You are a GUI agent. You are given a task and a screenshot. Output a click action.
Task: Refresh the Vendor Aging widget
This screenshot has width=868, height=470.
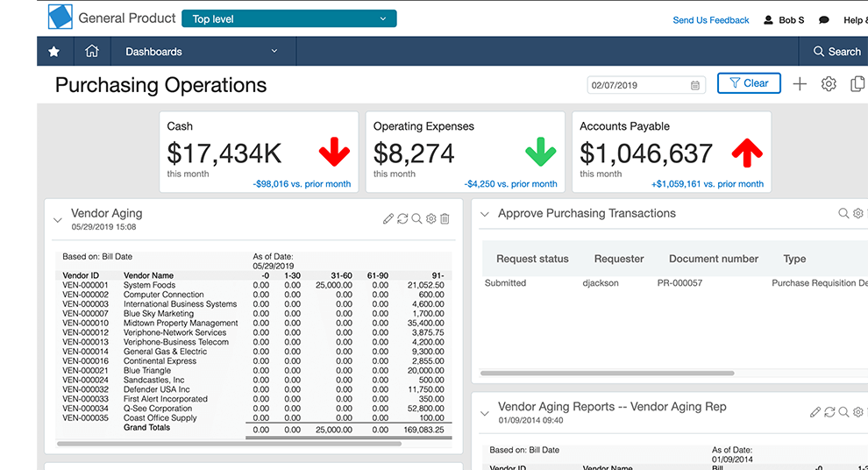click(x=402, y=218)
